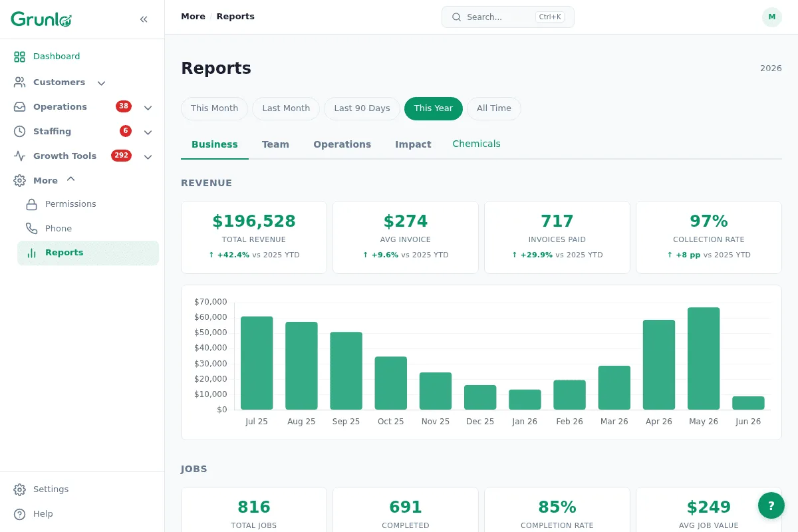Click the 2026 year label

pos(771,68)
